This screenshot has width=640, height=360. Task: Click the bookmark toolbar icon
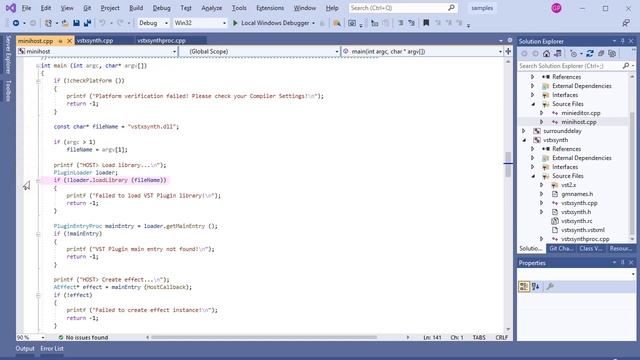(x=426, y=23)
